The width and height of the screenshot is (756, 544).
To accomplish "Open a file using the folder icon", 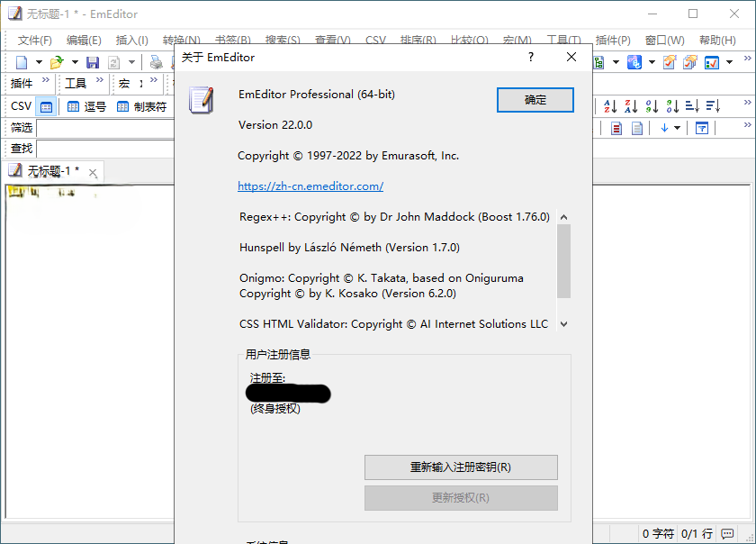I will tap(57, 62).
